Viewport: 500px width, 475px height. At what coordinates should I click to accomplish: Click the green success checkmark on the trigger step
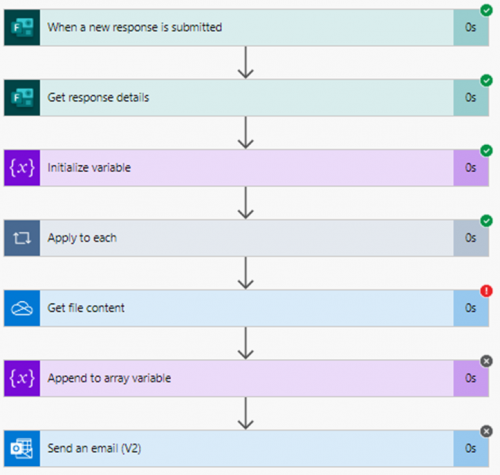pos(486,10)
